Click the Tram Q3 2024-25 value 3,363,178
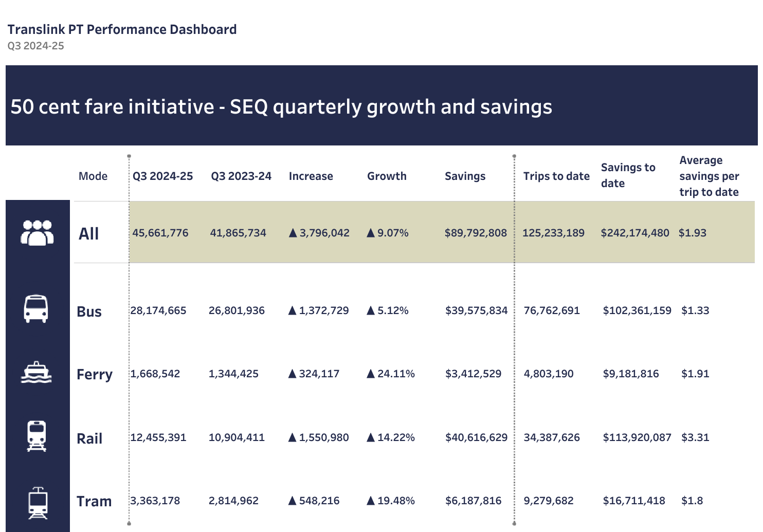 pyautogui.click(x=155, y=501)
